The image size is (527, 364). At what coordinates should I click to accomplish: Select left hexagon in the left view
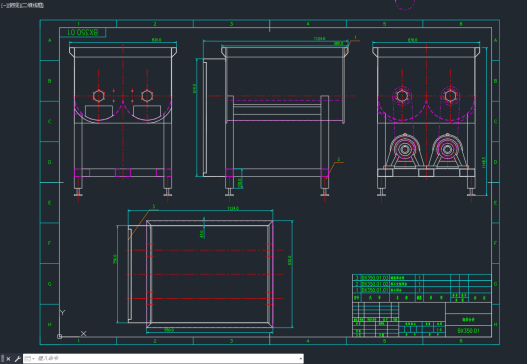point(98,96)
